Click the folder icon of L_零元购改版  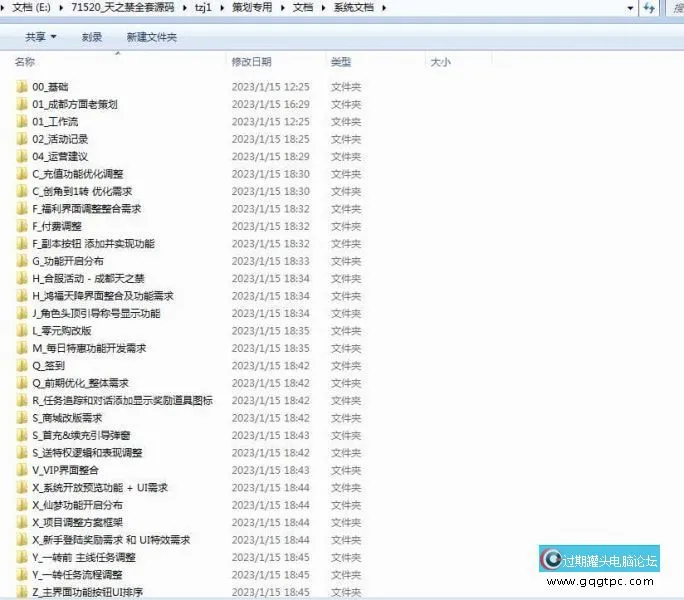click(x=22, y=331)
